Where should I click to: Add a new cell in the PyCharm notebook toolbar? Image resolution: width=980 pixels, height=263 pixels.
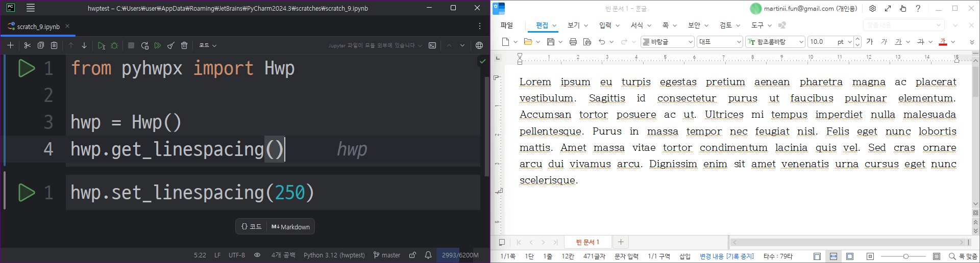coord(10,45)
